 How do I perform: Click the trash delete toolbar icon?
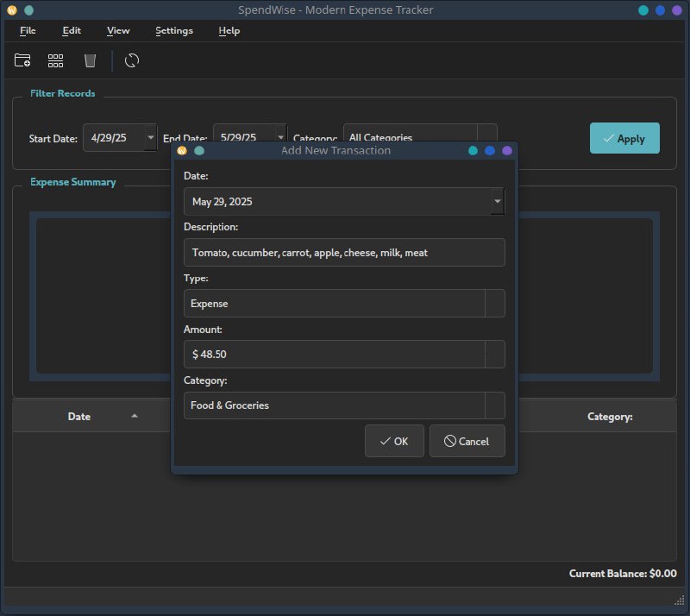point(90,60)
